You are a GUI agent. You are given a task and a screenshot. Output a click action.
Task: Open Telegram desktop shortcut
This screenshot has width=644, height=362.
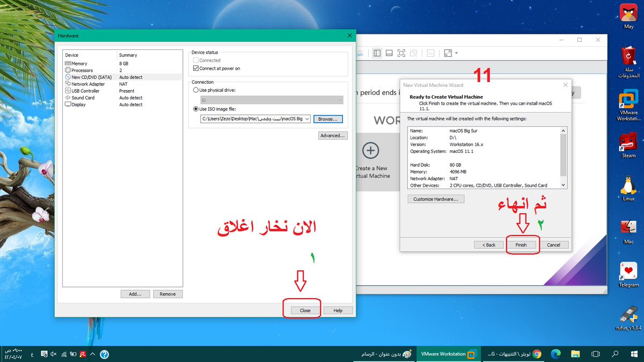click(x=628, y=274)
